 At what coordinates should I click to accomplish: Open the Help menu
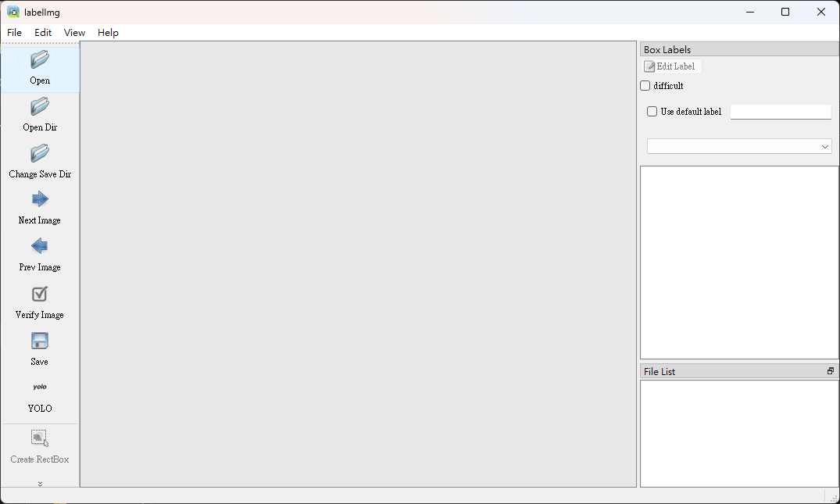coord(108,33)
